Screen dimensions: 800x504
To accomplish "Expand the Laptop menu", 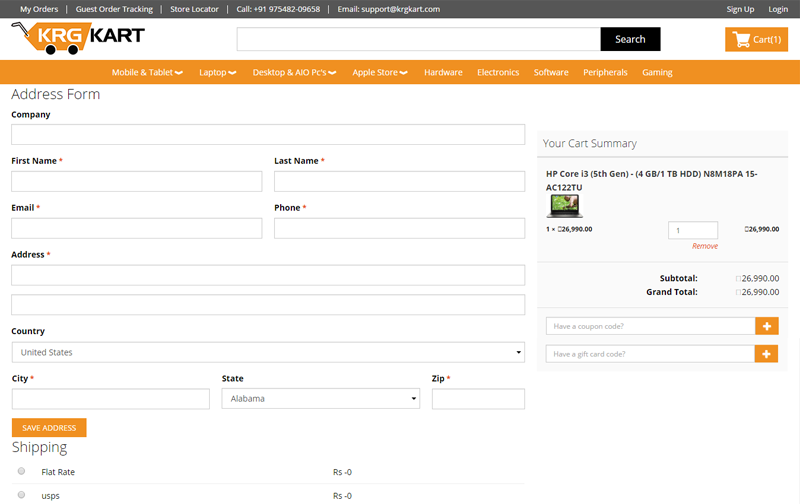I will (217, 72).
